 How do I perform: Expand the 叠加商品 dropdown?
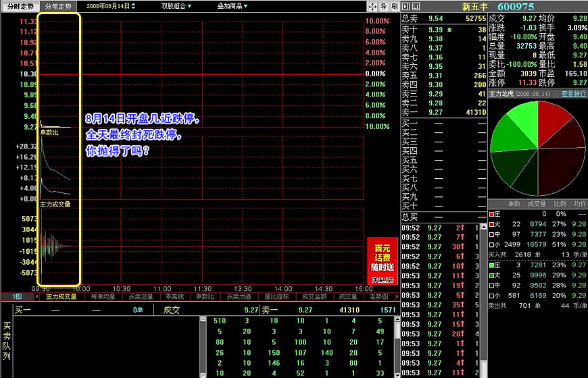[x=232, y=6]
